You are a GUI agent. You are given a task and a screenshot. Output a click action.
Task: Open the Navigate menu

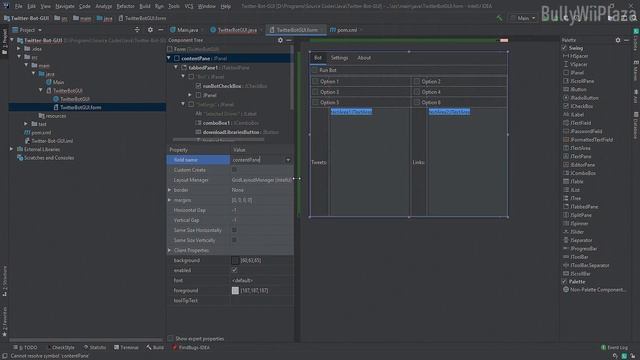pos(65,6)
